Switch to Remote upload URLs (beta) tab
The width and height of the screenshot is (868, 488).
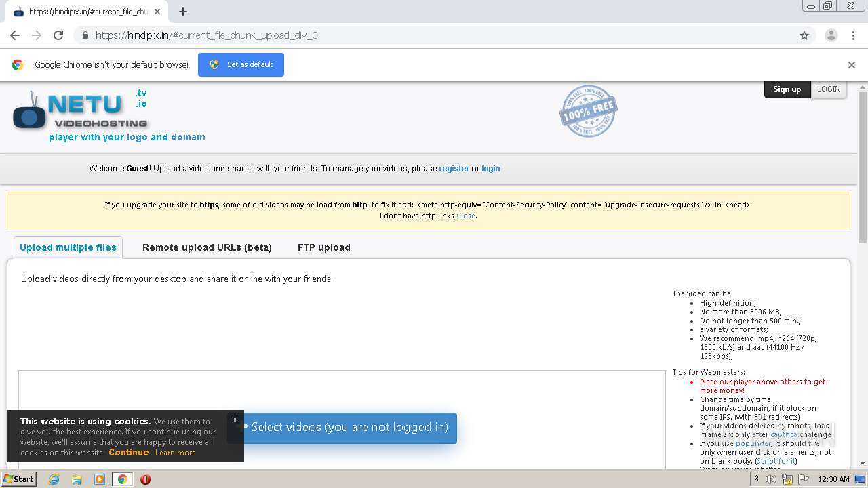click(x=207, y=247)
